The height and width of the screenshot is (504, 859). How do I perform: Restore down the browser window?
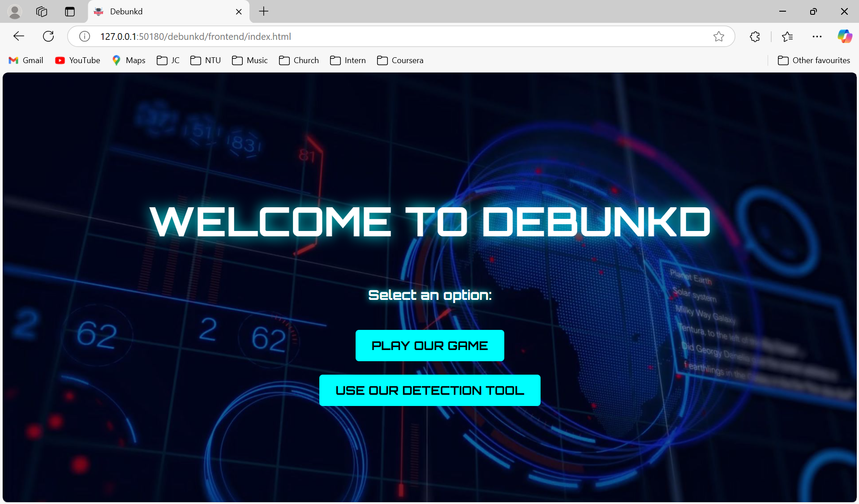pyautogui.click(x=813, y=11)
